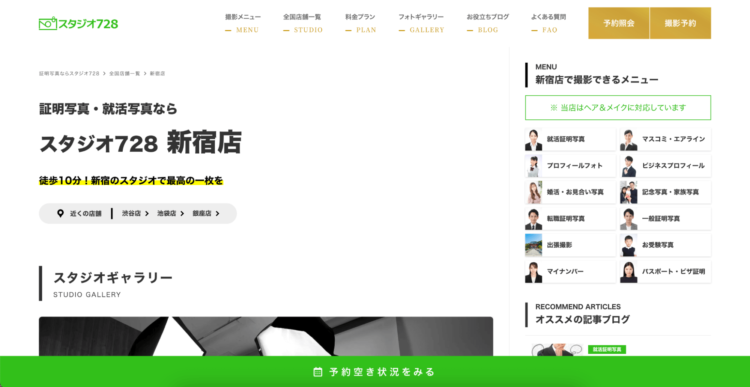Viewport: 750px width, 387px height.
Task: Choose the マスコミ・エアライン photo option
Action: point(665,139)
